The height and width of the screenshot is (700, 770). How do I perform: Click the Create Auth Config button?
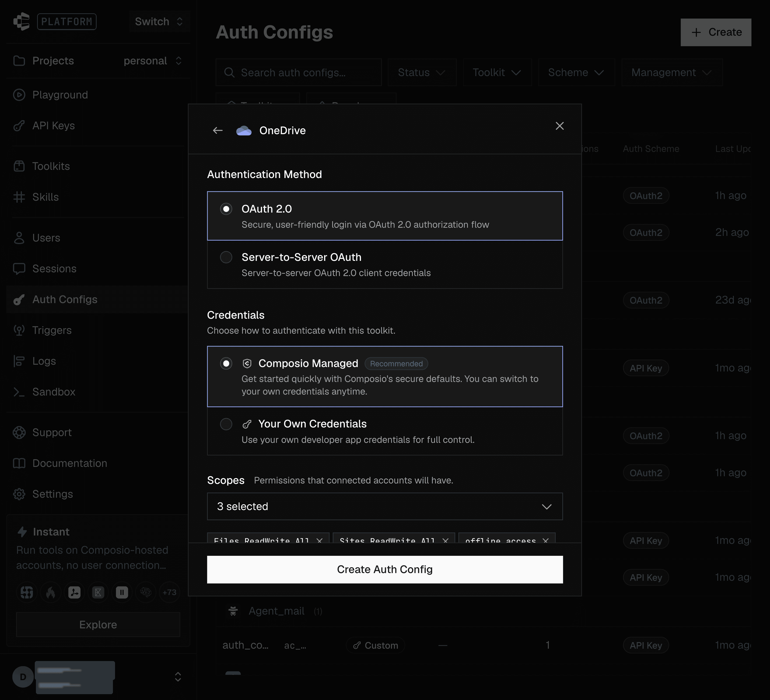coord(385,569)
